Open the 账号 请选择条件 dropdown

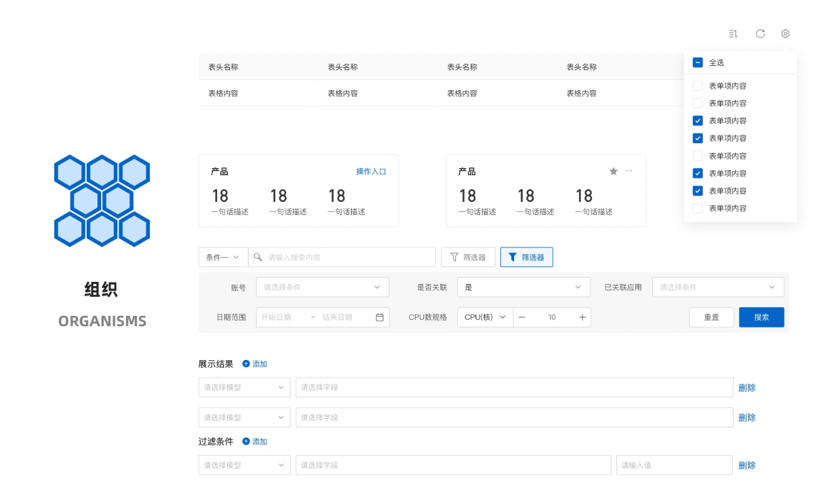click(323, 287)
